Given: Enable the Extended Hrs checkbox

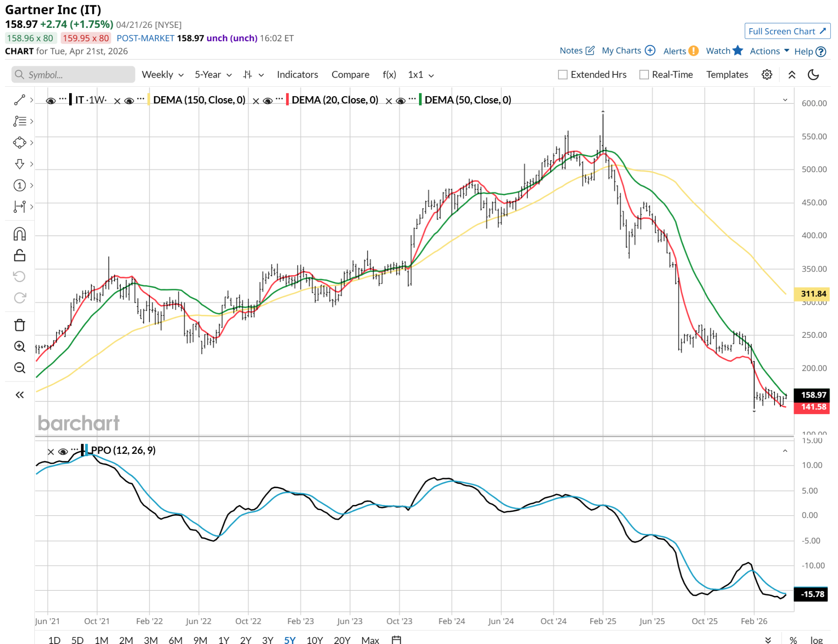Looking at the screenshot, I should pos(563,75).
